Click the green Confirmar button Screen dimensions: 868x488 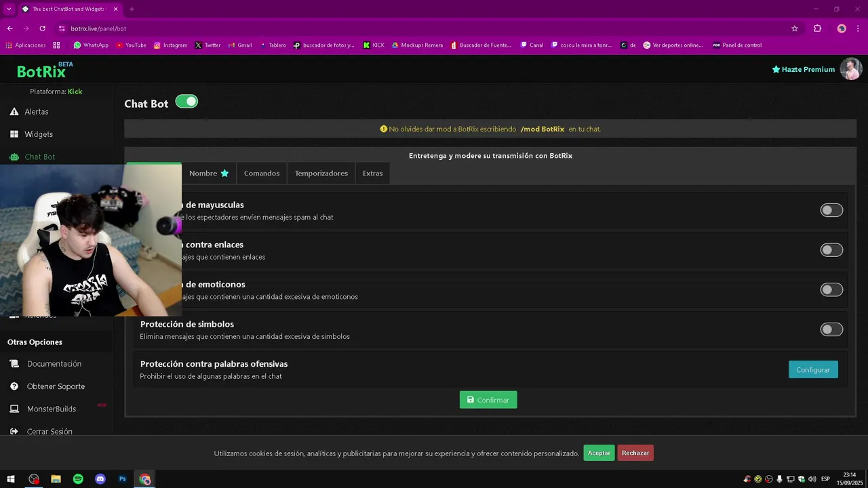(x=488, y=400)
